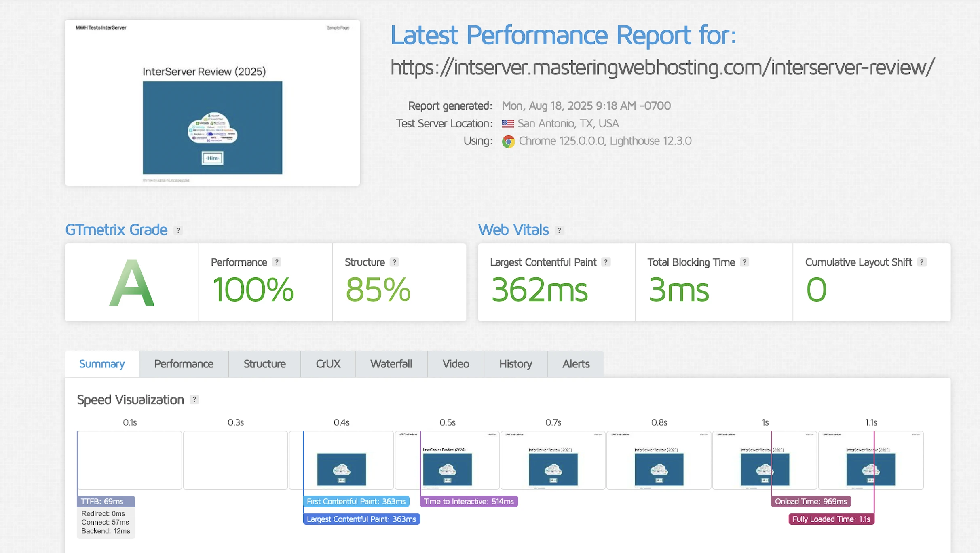Open the Alerts tab
980x553 pixels.
coord(576,364)
